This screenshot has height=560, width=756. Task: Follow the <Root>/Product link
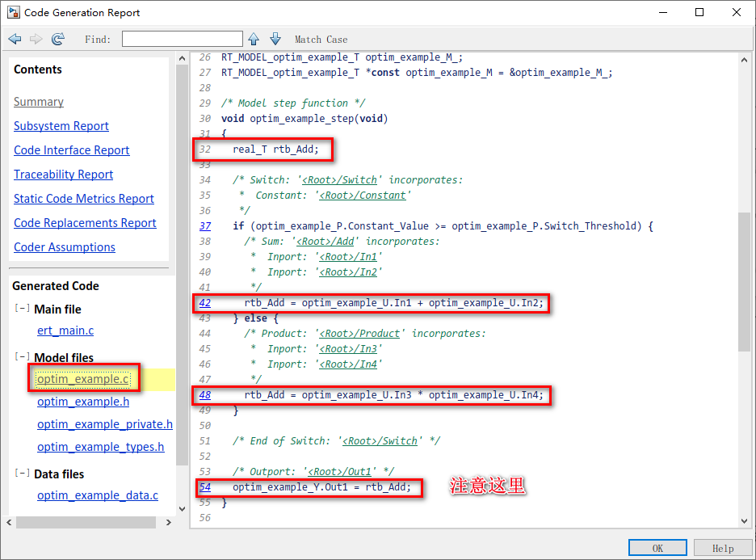click(359, 333)
